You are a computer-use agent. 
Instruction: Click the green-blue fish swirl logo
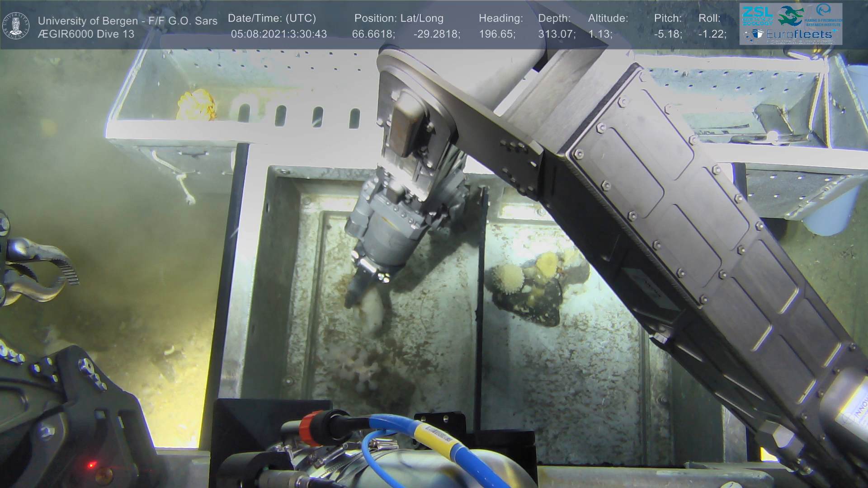tap(790, 15)
